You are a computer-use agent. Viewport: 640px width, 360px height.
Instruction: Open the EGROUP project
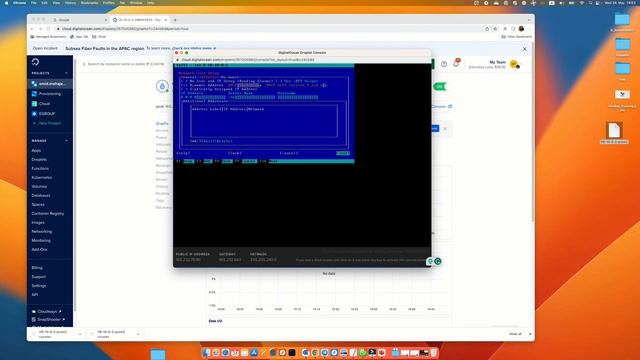(x=47, y=113)
